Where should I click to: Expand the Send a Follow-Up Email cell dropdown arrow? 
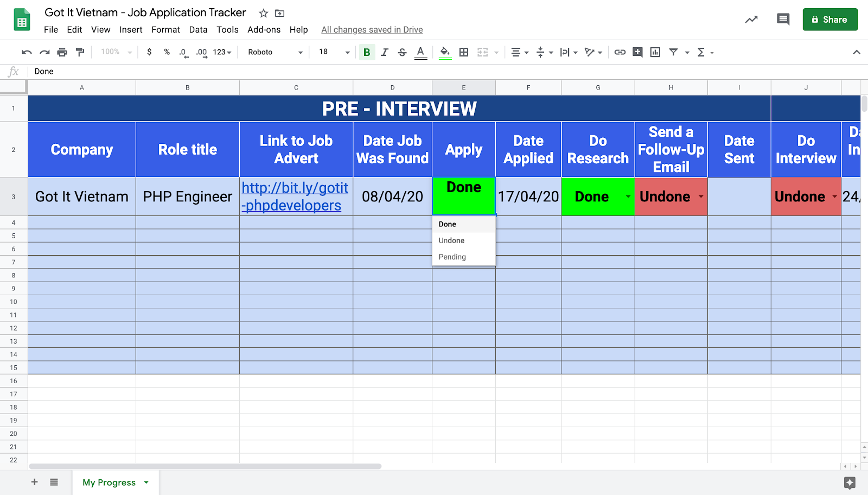pos(700,196)
